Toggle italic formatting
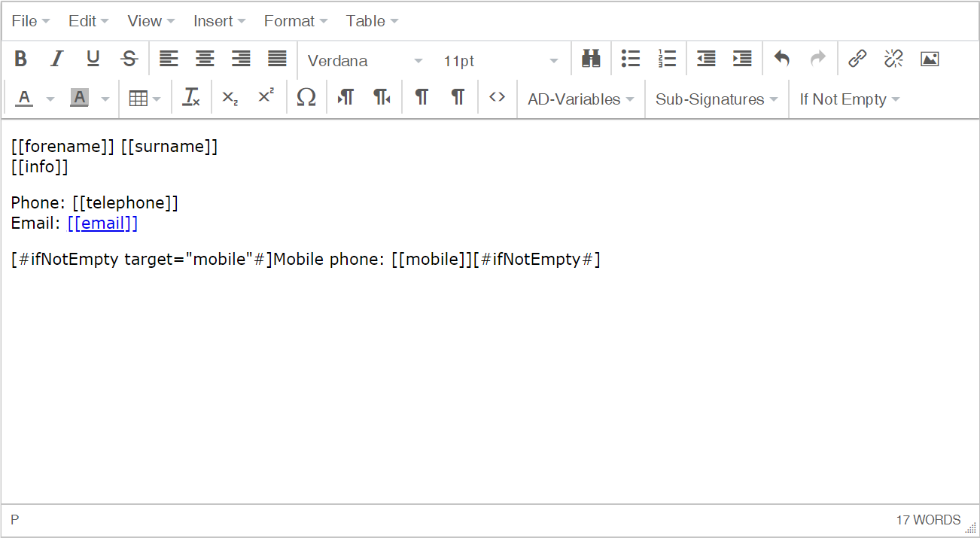 [57, 59]
